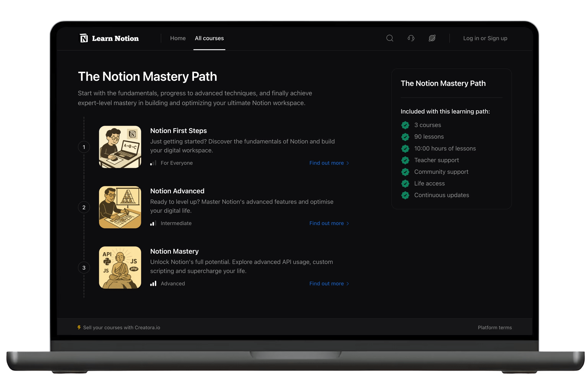Image resolution: width=588 pixels, height=379 pixels.
Task: Open the Notion Advanced thumbnail
Action: coord(120,207)
